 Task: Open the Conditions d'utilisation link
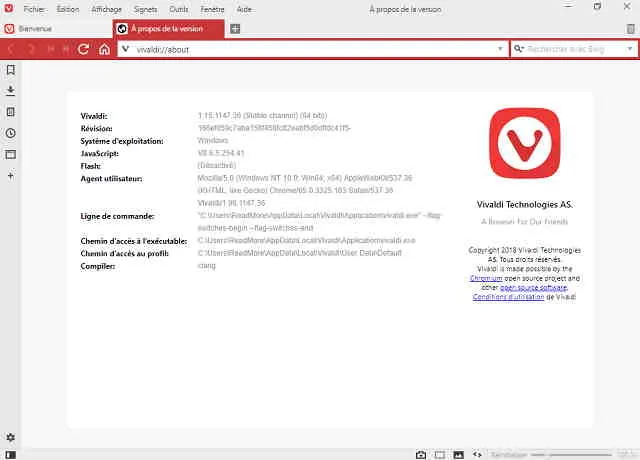pyautogui.click(x=508, y=297)
